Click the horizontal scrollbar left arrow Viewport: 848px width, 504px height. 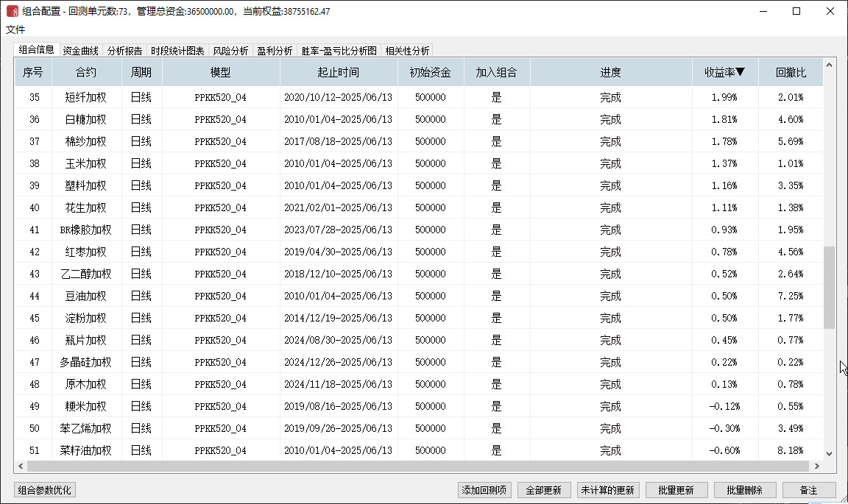pyautogui.click(x=21, y=466)
